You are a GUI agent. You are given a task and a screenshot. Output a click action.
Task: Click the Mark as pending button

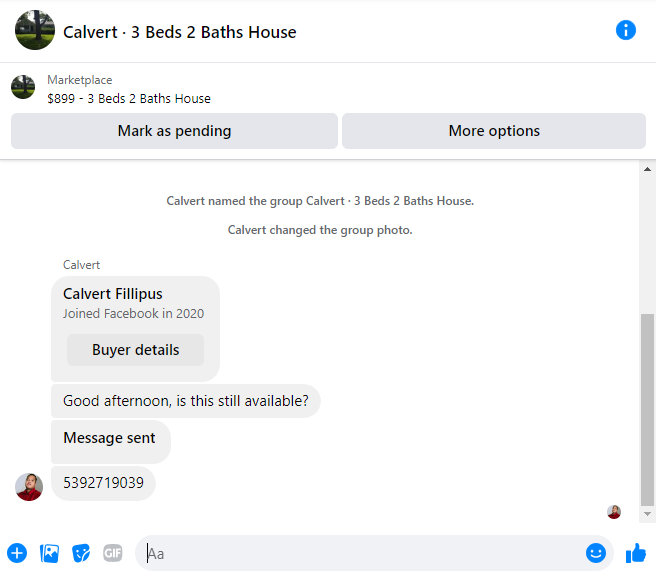pyautogui.click(x=174, y=131)
